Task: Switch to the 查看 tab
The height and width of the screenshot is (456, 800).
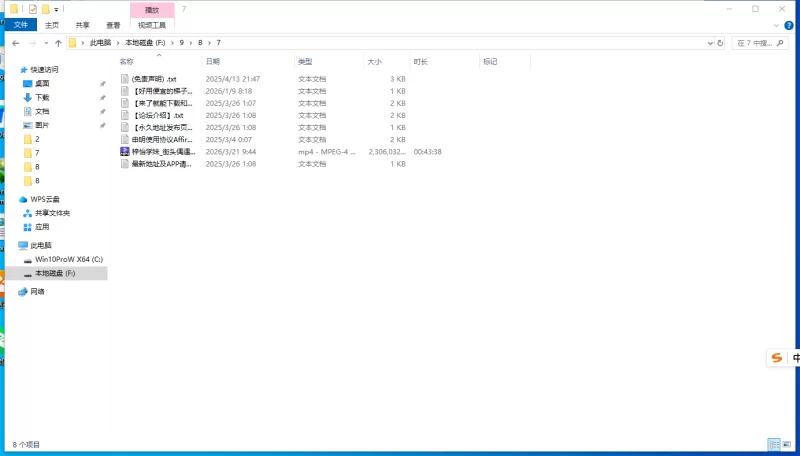Action: coord(113,25)
